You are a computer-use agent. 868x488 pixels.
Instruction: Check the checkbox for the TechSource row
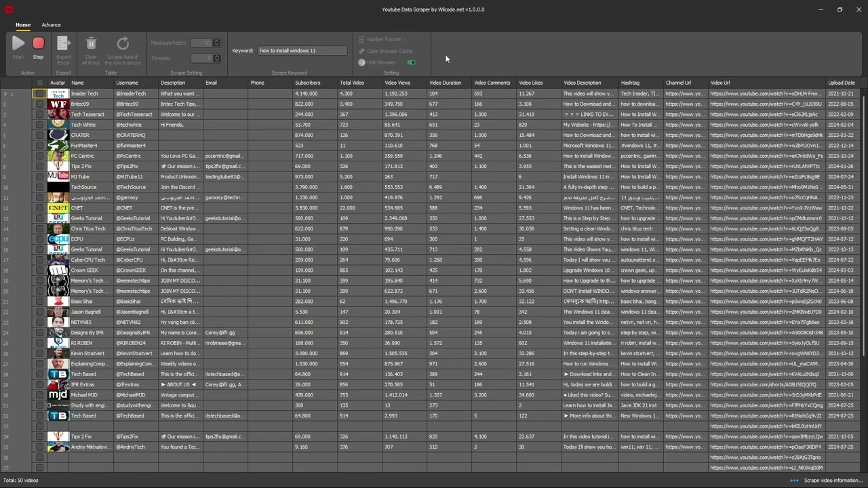coord(39,187)
